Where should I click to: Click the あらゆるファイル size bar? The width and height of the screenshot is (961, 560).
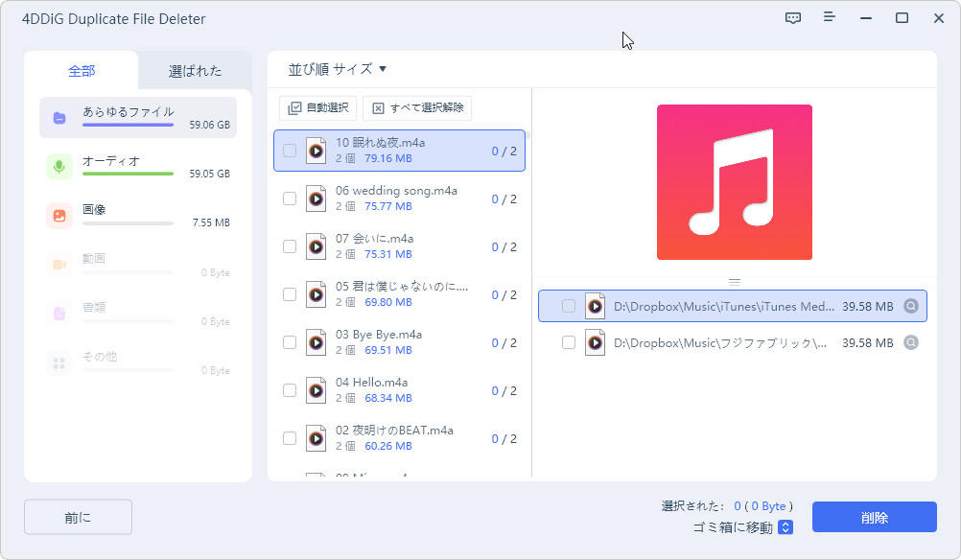tap(129, 125)
